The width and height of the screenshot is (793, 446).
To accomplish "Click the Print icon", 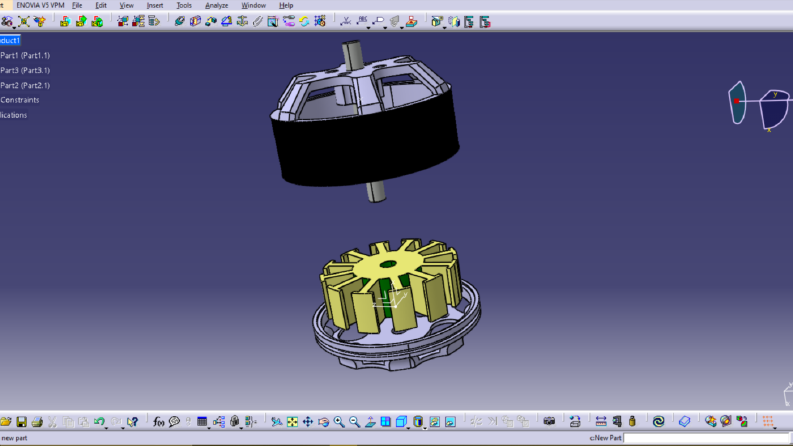I will [x=37, y=421].
